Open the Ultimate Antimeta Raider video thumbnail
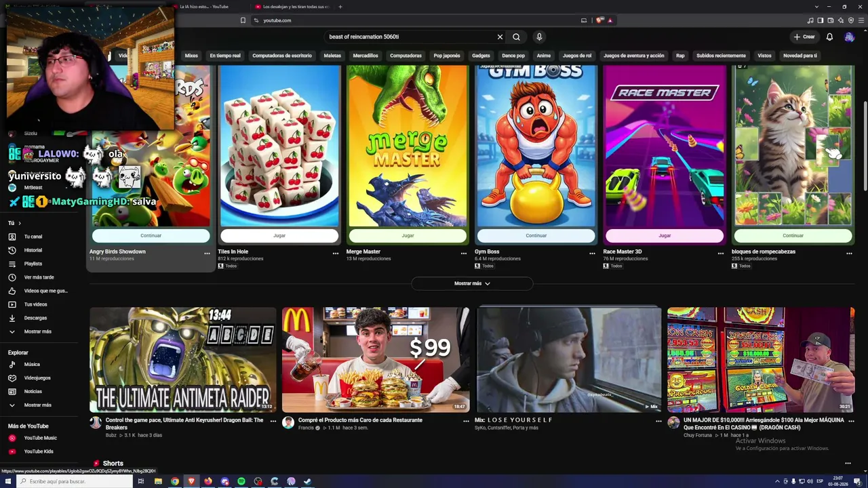The width and height of the screenshot is (868, 488). click(x=183, y=360)
